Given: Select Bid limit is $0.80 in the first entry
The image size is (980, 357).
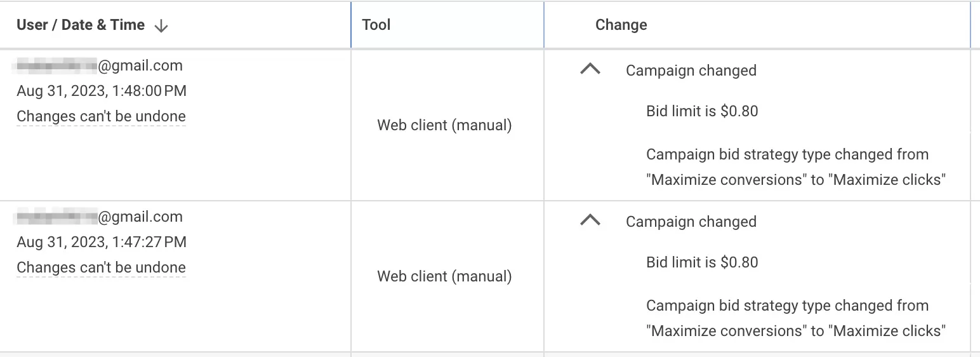Looking at the screenshot, I should coord(702,111).
